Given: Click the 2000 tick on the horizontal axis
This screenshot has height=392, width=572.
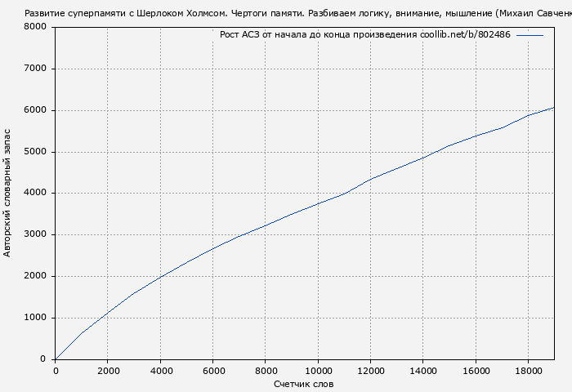Looking at the screenshot, I should click(108, 371).
